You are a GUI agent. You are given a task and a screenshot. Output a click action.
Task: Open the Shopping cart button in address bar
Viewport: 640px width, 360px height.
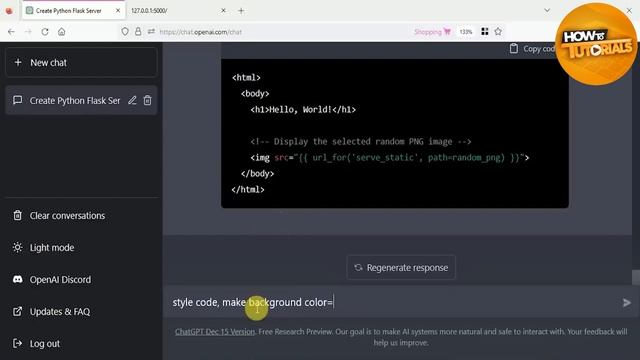(432, 31)
